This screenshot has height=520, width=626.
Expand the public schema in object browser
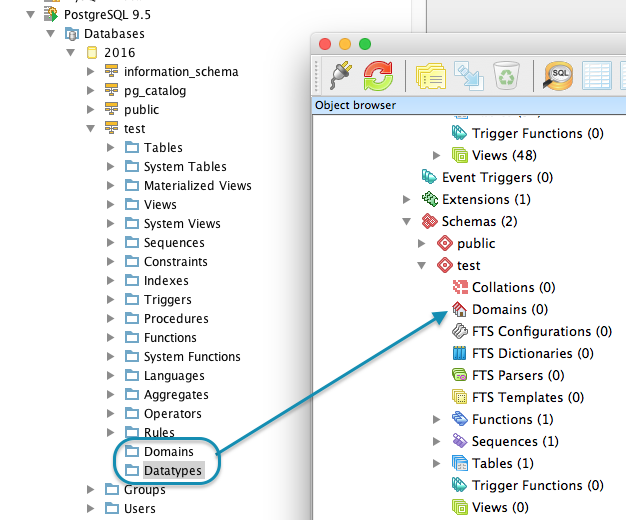click(422, 243)
